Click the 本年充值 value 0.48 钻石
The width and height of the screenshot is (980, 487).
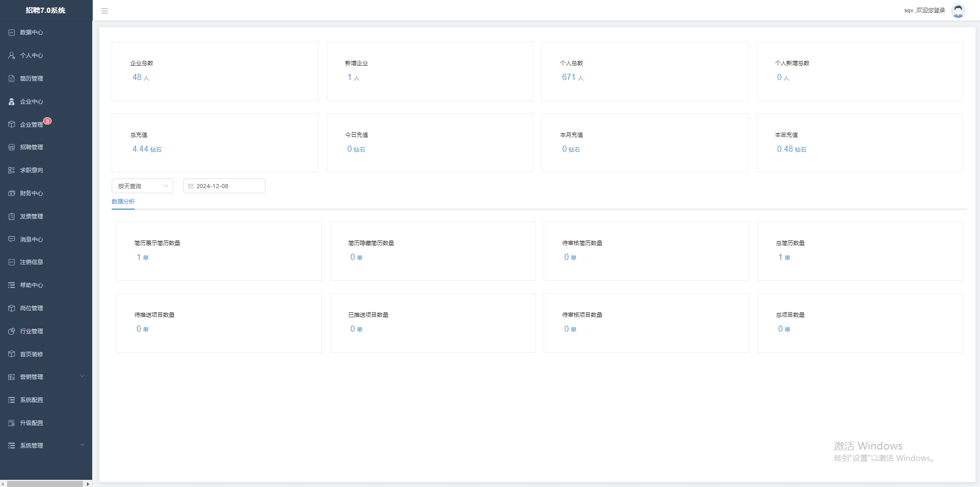(791, 149)
